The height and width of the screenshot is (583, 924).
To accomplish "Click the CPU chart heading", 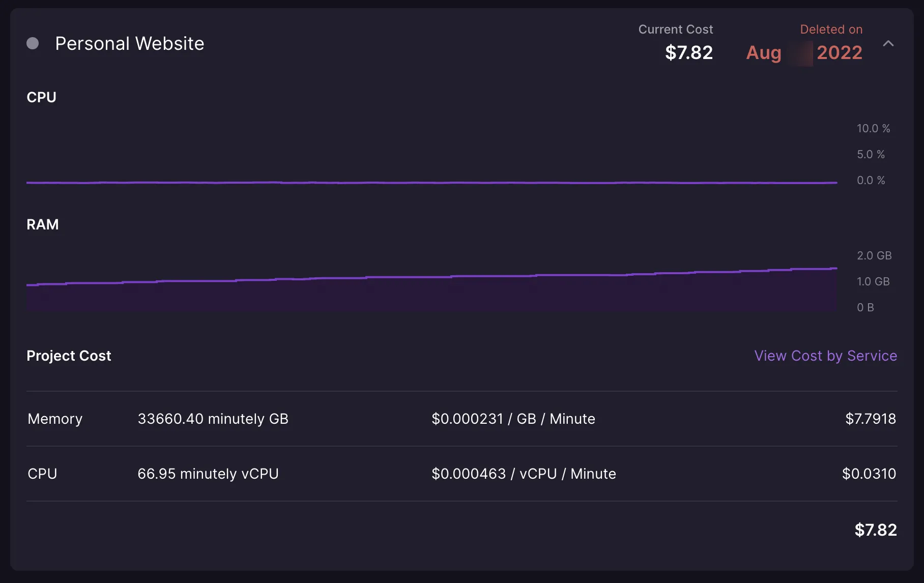I will [41, 97].
